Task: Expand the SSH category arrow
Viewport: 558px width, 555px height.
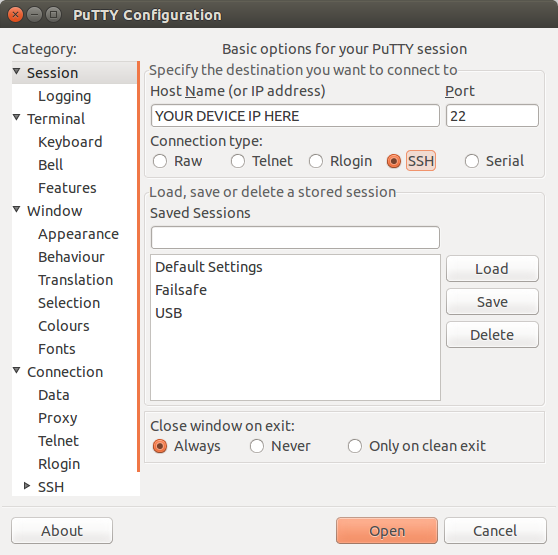Action: pos(27,486)
